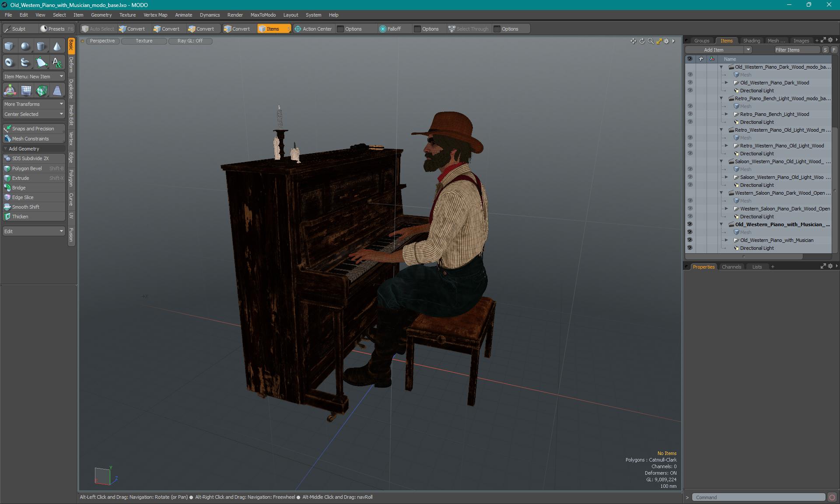
Task: Select the Torus primitive tool
Action: (x=9, y=63)
